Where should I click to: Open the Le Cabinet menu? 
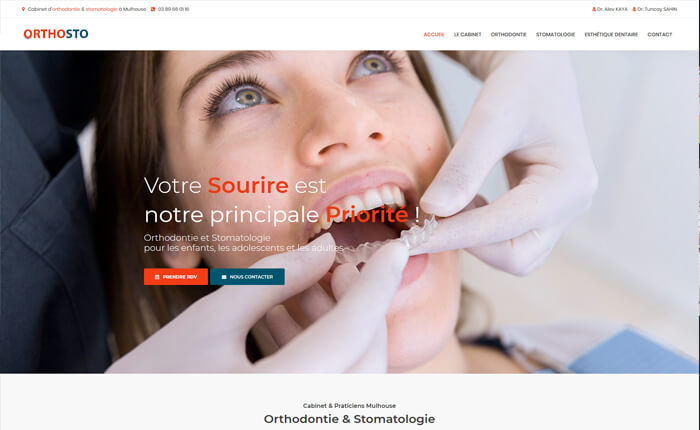coord(467,34)
